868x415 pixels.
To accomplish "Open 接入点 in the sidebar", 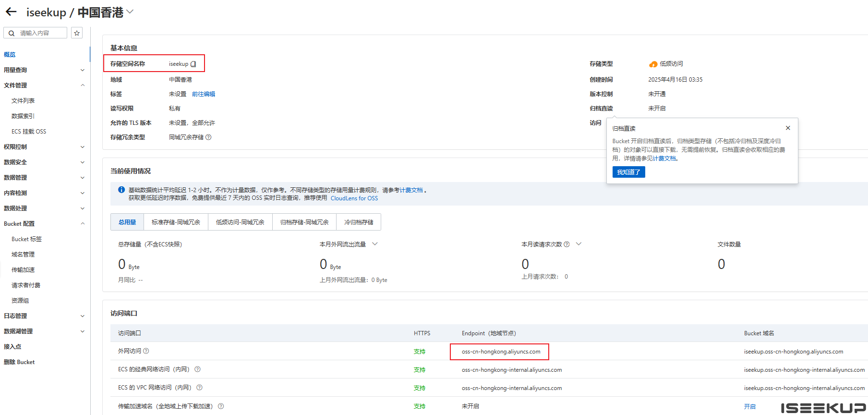I will click(x=12, y=347).
